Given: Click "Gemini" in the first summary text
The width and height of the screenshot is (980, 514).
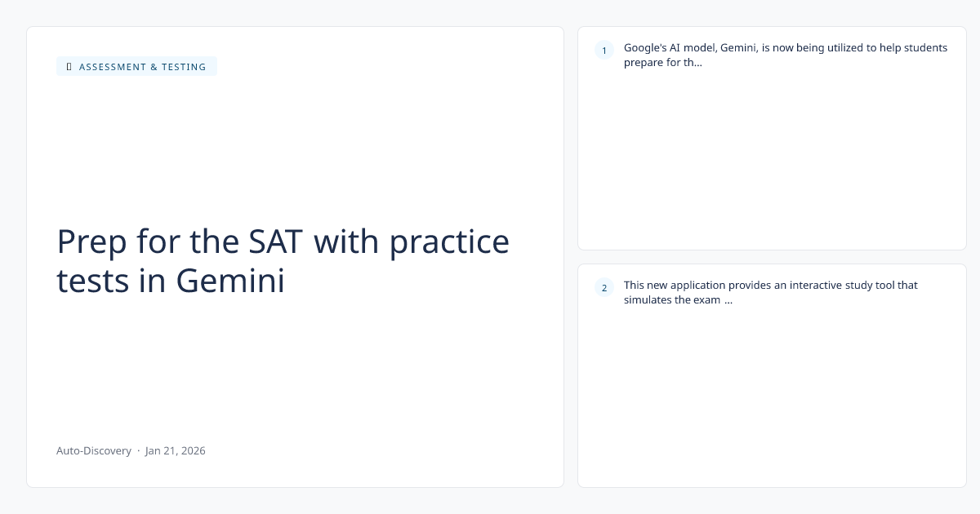Looking at the screenshot, I should pyautogui.click(x=739, y=47).
